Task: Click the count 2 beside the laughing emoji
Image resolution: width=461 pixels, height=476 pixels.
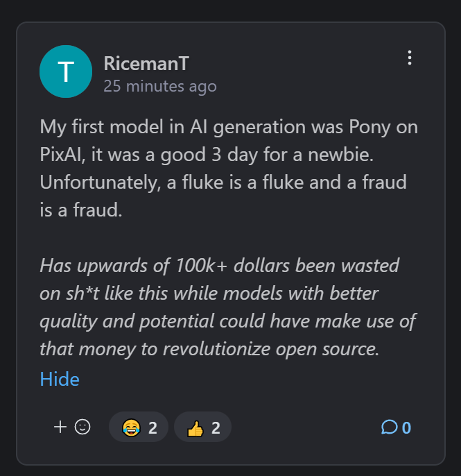Action: click(153, 427)
